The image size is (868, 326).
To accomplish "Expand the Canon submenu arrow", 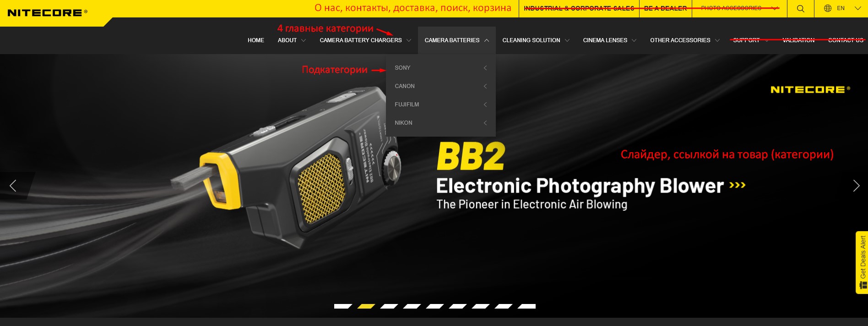I will (485, 86).
